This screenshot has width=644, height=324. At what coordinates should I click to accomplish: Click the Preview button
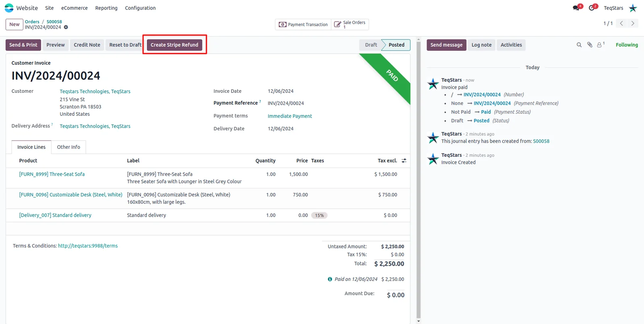click(56, 45)
